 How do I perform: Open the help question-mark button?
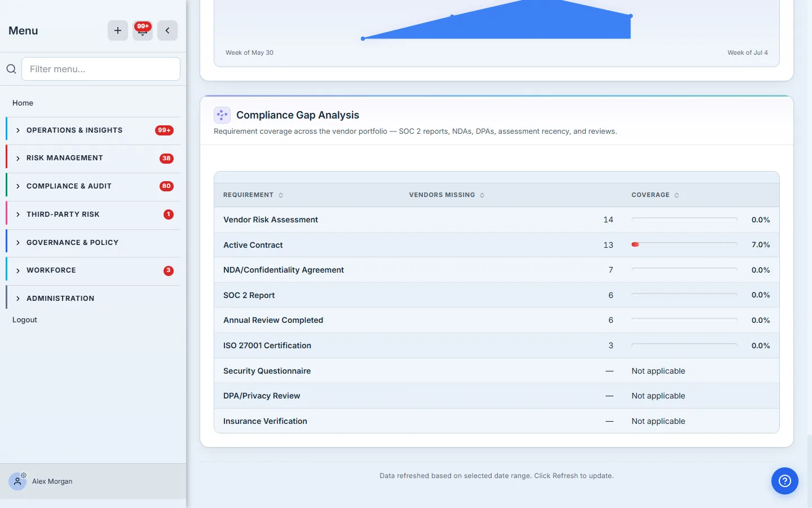click(x=785, y=481)
